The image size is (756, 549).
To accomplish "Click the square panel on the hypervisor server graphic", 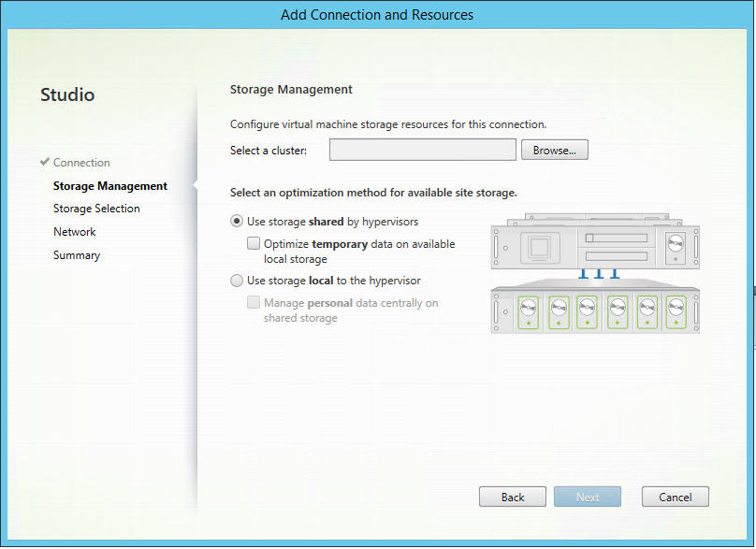I will coord(539,248).
